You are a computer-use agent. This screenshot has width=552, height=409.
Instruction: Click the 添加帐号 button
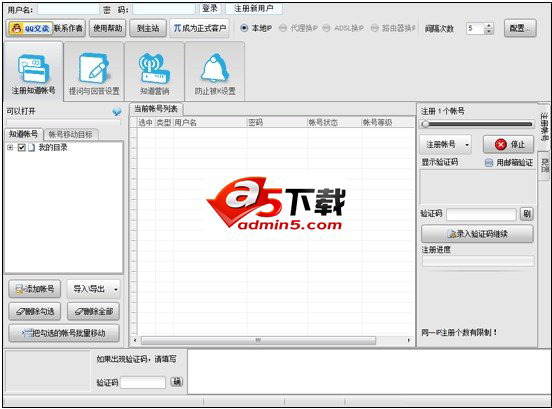point(34,289)
